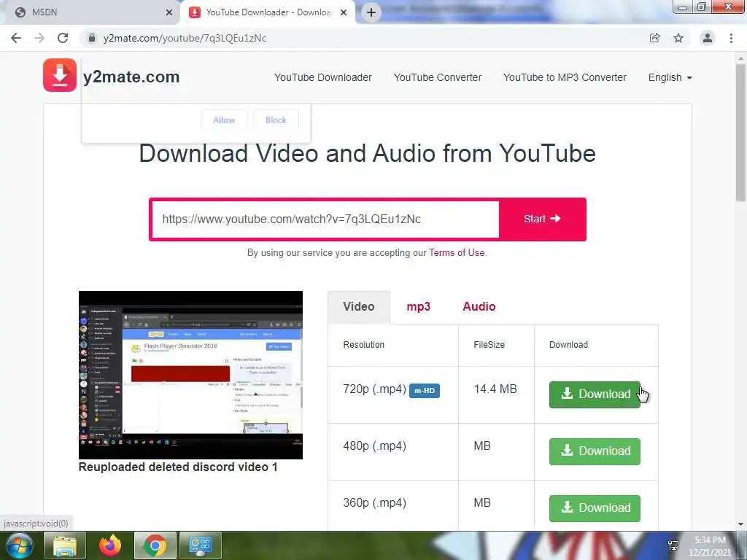Open YouTube to MP3 Converter link
The height and width of the screenshot is (560, 747).
click(565, 77)
